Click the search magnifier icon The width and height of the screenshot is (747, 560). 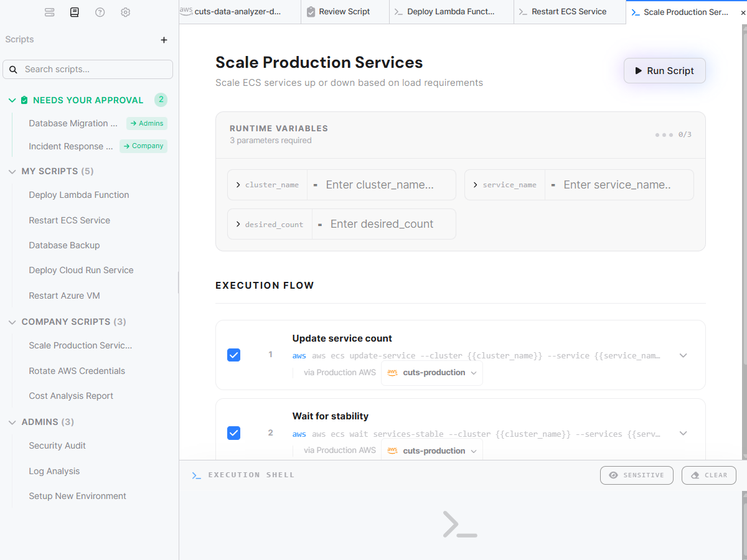(13, 69)
